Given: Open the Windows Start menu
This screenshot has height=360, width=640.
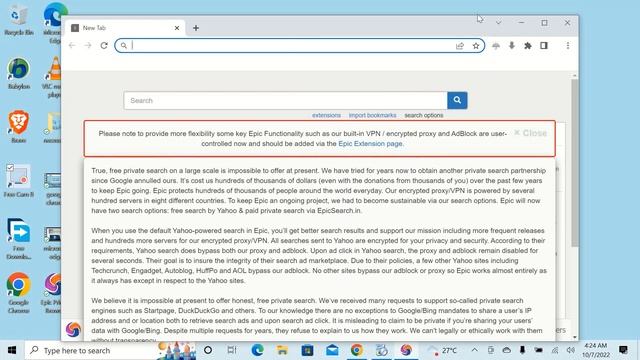Looking at the screenshot, I should (x=12, y=350).
